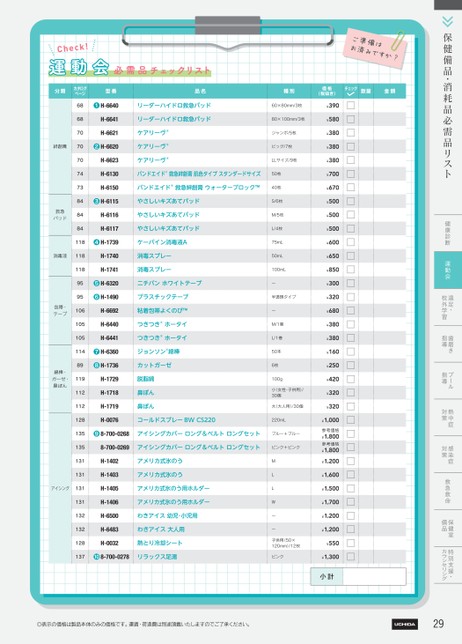
Task: Click the numbered circle 2 beside H-6620
Action: click(97, 147)
